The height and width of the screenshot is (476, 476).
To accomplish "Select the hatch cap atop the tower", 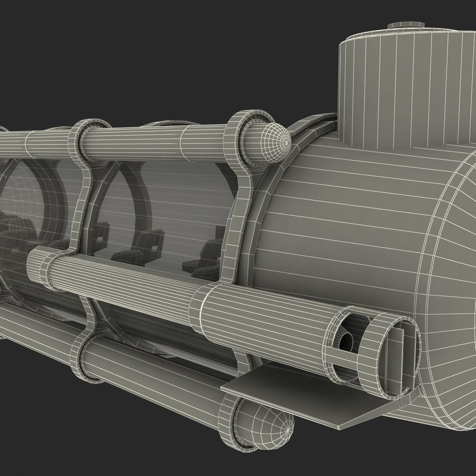I will (406, 26).
